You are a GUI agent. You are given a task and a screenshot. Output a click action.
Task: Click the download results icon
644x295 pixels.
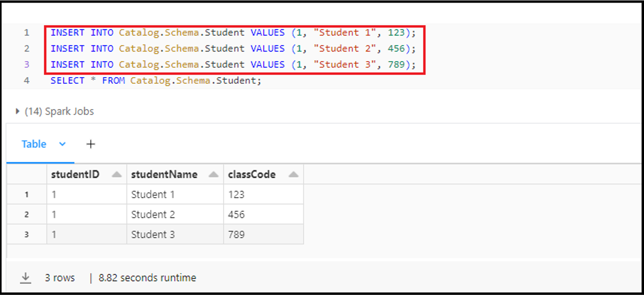point(26,278)
